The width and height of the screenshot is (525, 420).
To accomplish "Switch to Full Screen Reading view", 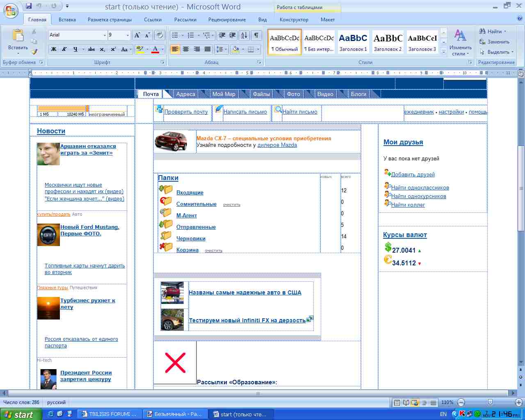I will pyautogui.click(x=406, y=403).
